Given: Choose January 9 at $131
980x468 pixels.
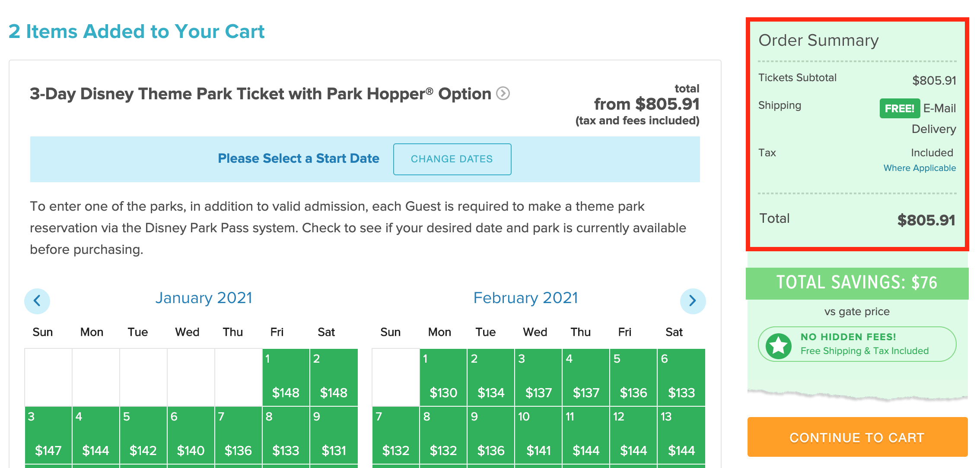Looking at the screenshot, I should click(x=334, y=435).
